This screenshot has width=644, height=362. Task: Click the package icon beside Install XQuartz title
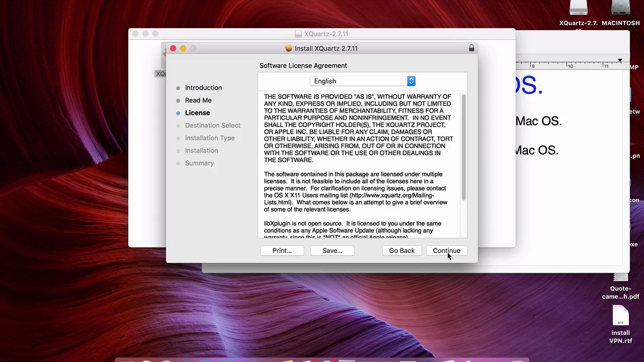(x=288, y=48)
